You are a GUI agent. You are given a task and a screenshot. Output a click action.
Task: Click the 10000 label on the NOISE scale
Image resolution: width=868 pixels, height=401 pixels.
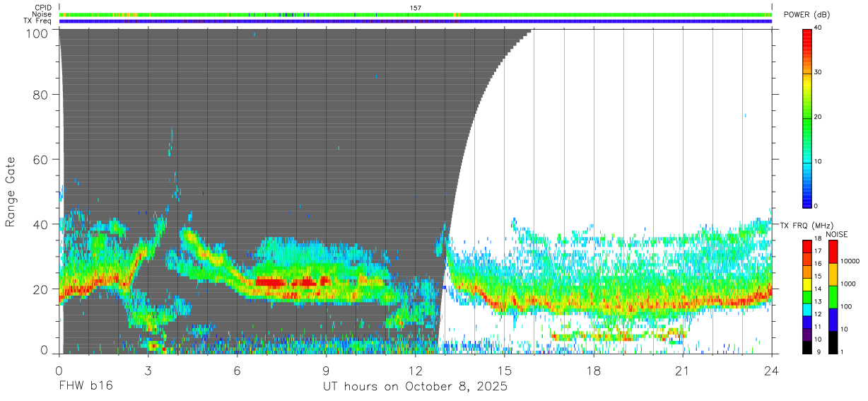pos(850,261)
